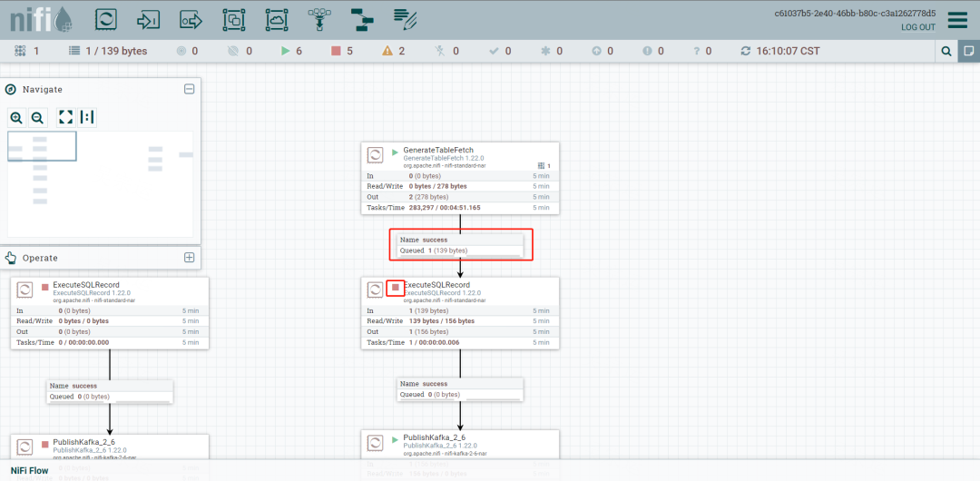The image size is (980, 481).
Task: Collapse the Navigate panel
Action: [189, 89]
